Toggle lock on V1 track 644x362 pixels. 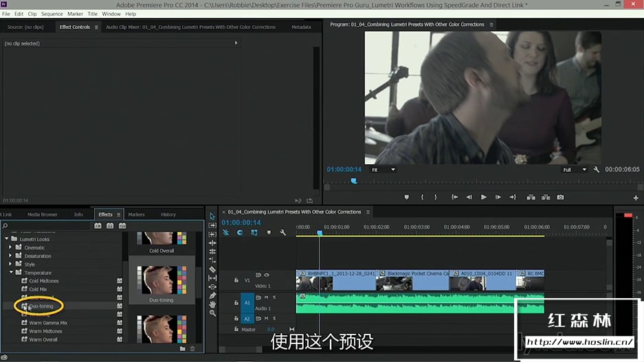coord(236,280)
